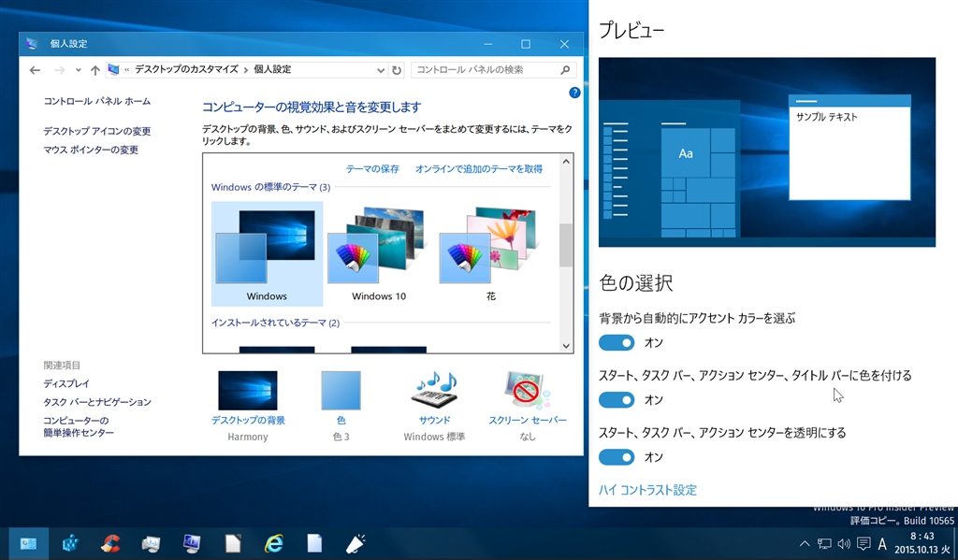Open the flashlight icon in taskbar
The image size is (958, 560).
pyautogui.click(x=355, y=543)
